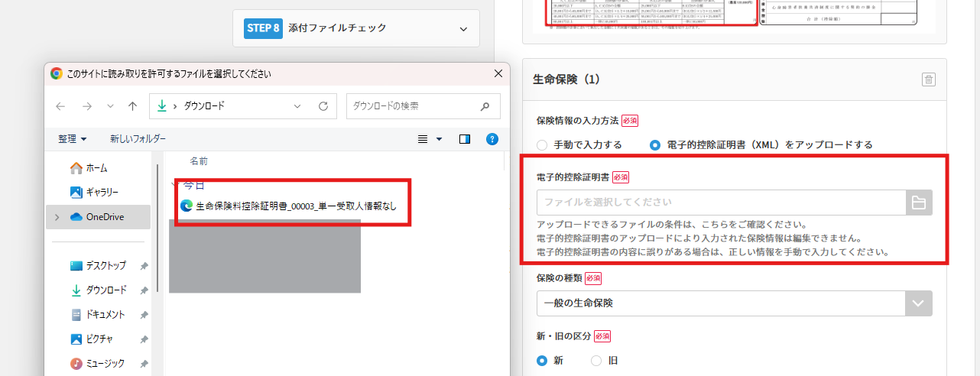980x376 pixels.
Task: Sort by the 名前 column header
Action: (199, 161)
